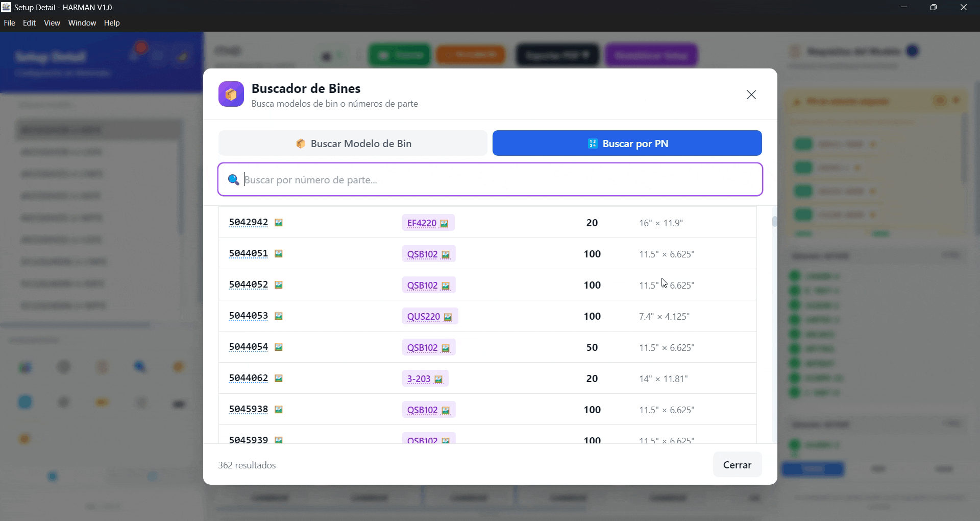The height and width of the screenshot is (521, 980).
Task: Open the image thumbnail icon next to part 5042942
Action: coord(279,222)
